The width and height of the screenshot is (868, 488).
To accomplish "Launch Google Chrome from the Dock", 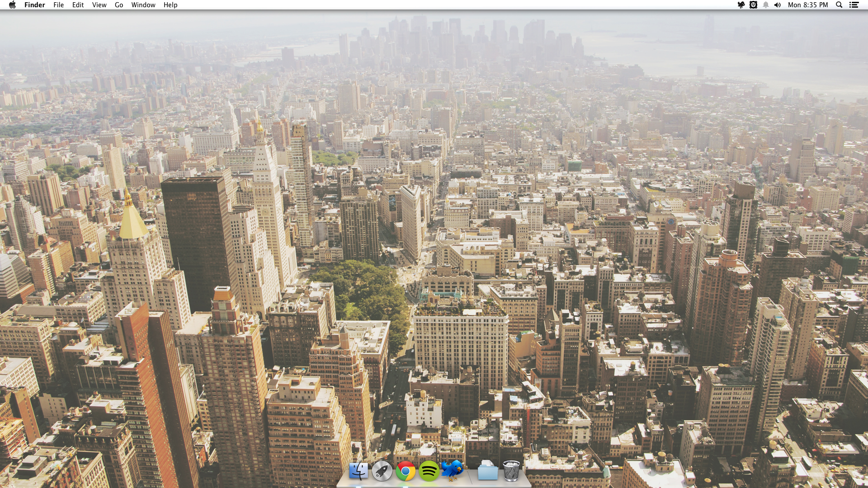I will (x=406, y=471).
